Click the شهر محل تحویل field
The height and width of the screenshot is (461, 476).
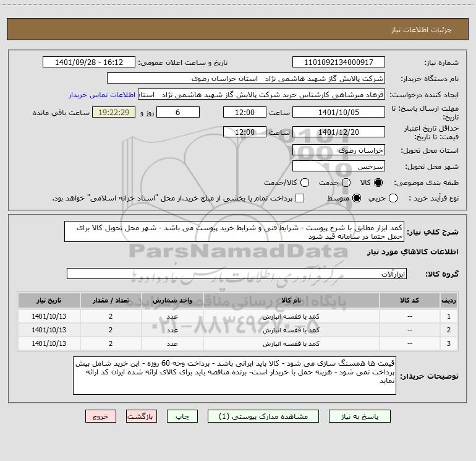(338, 166)
